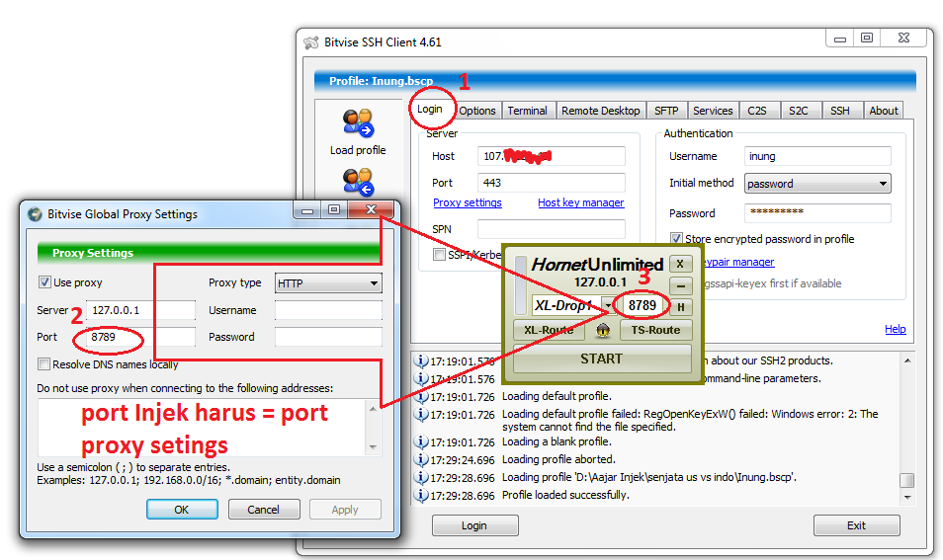This screenshot has height=560, width=943.
Task: Click the keypair manager link
Action: coord(738,262)
